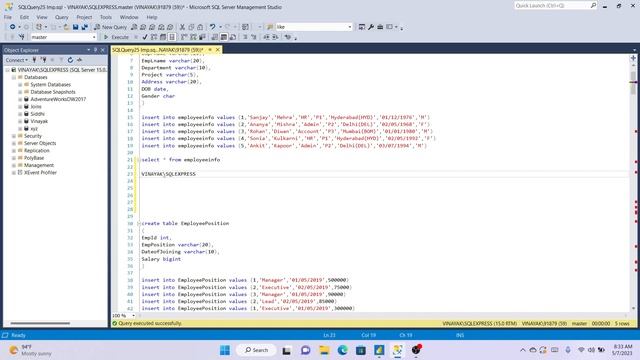
Task: Click the Database Engine Query icon
Action: [134, 27]
